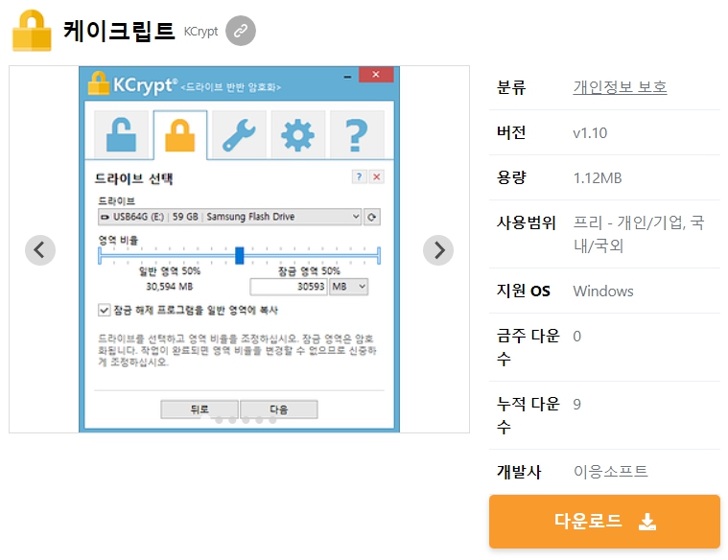
Task: Click the 뒤로 button
Action: [x=200, y=409]
